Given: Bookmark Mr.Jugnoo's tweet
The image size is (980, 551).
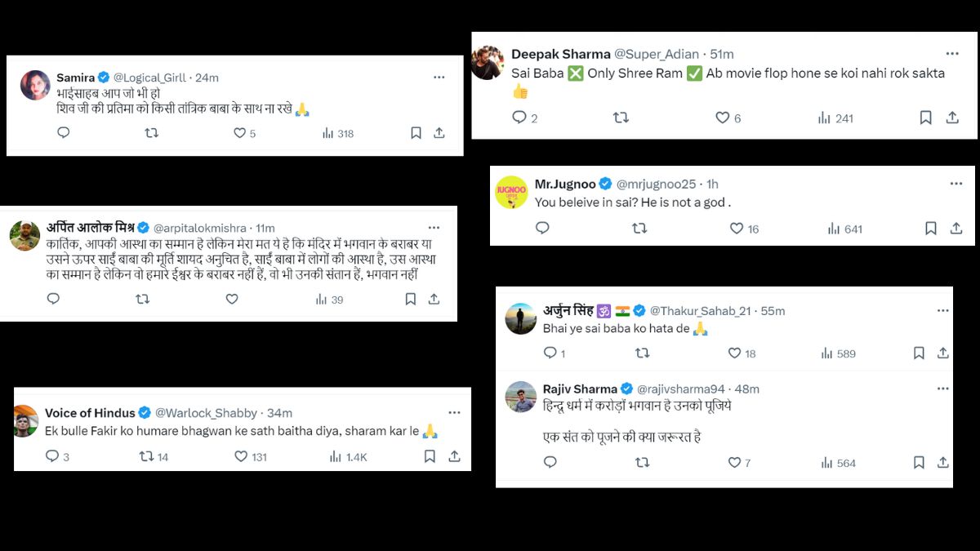Looking at the screenshot, I should click(x=930, y=229).
